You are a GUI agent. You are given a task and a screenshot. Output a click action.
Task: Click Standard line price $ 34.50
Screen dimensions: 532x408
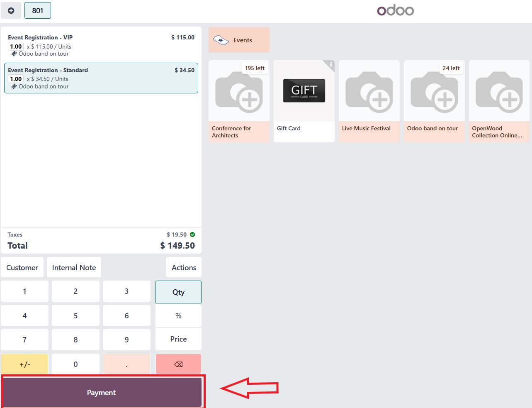(x=185, y=70)
